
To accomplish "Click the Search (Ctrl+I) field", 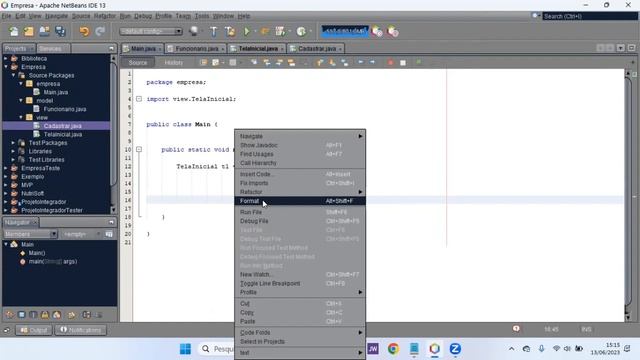I will pyautogui.click(x=590, y=16).
